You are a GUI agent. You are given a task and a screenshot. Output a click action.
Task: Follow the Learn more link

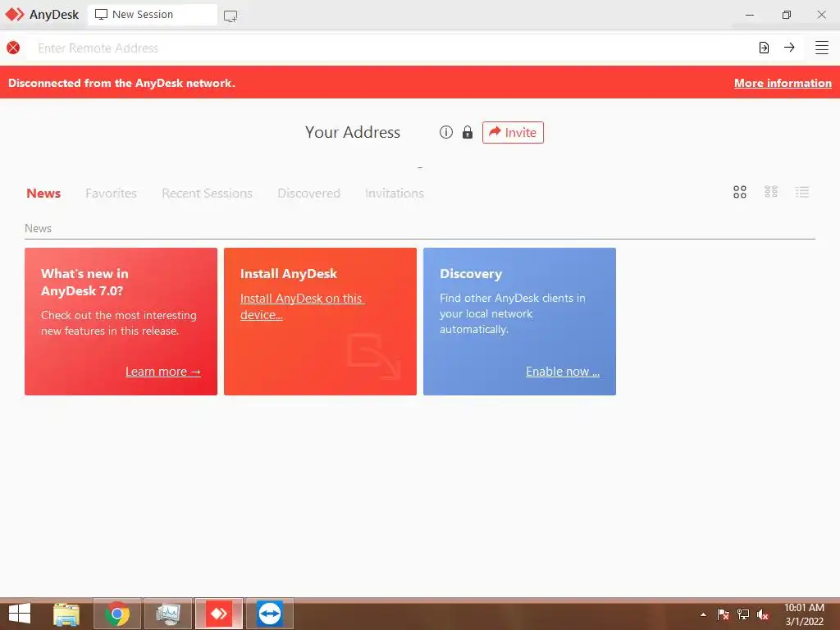click(x=163, y=372)
